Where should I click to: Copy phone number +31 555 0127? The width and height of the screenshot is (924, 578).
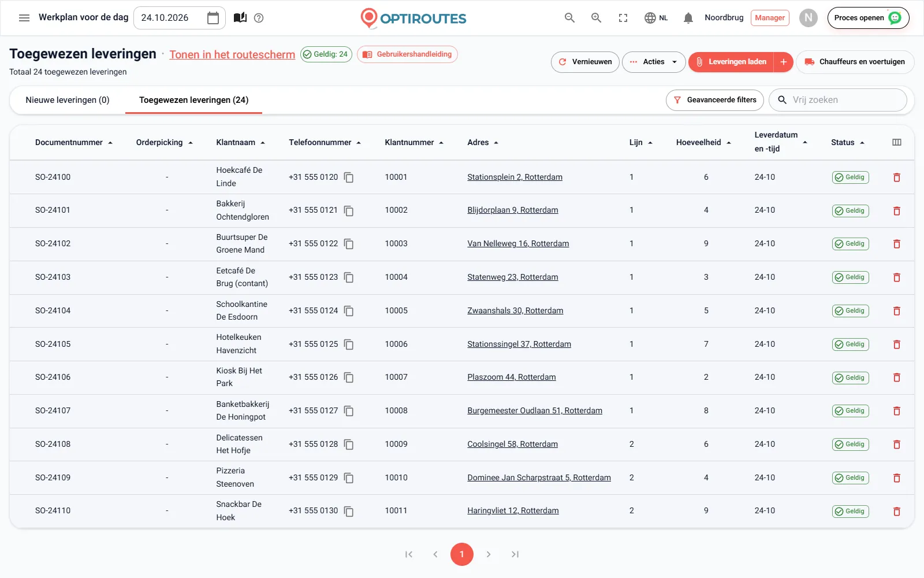click(x=349, y=411)
